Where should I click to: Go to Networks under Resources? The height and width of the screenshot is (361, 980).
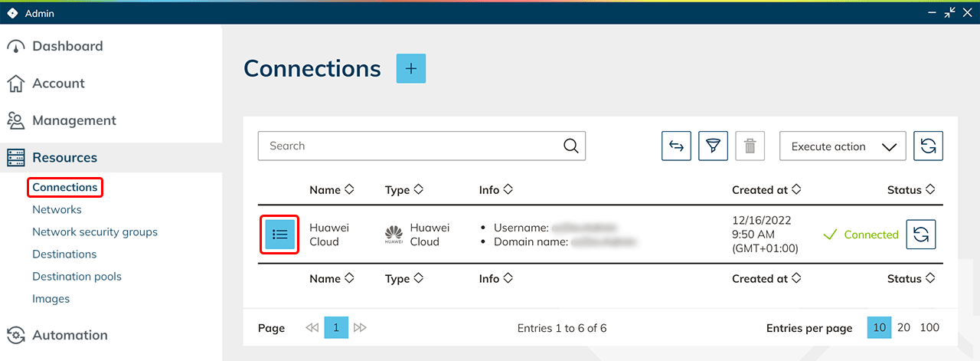pos(57,209)
